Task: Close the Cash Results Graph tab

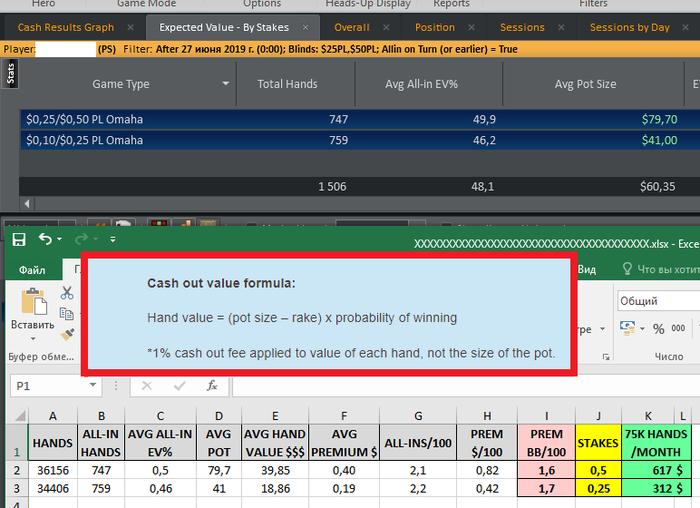Action: (130, 28)
